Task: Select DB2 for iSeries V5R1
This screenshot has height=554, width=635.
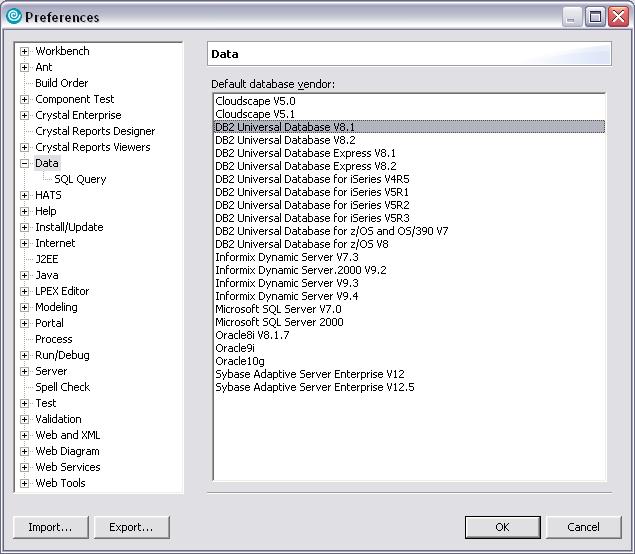Action: coord(409,192)
